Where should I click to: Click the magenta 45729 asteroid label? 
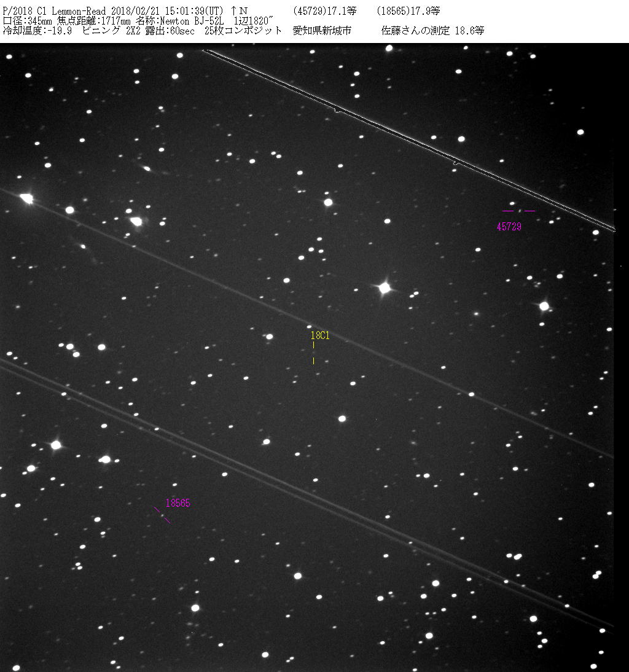tap(509, 227)
